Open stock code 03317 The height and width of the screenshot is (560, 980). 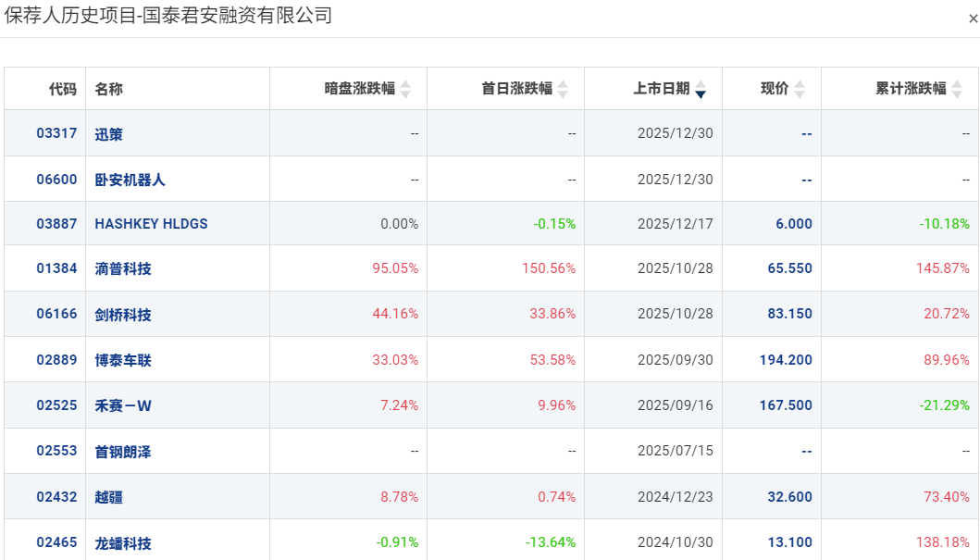click(56, 133)
